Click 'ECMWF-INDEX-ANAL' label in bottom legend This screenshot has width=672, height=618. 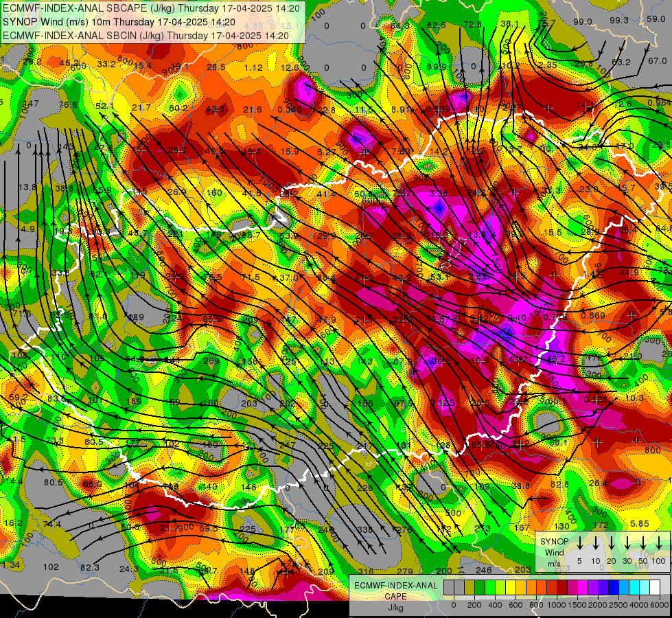pyautogui.click(x=395, y=586)
